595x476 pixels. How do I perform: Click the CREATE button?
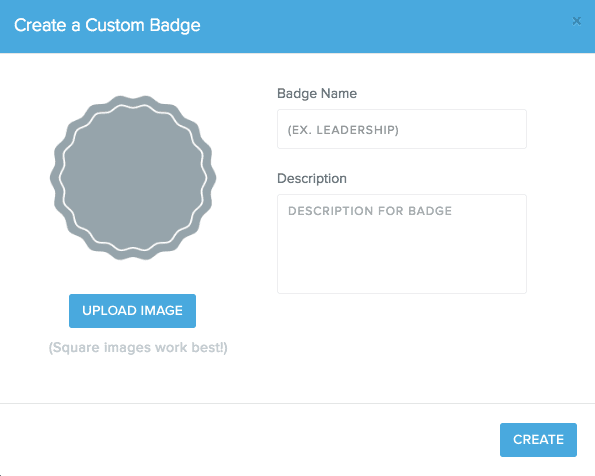[538, 440]
